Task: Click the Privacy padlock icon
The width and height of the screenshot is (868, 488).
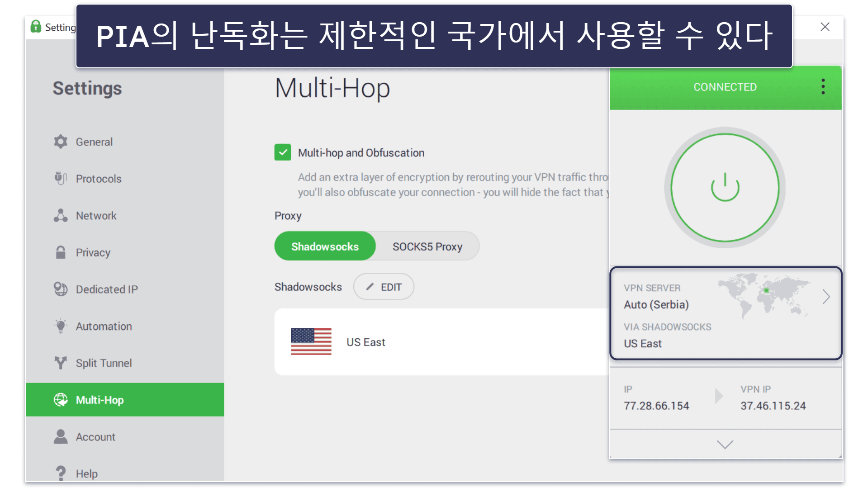Action: coord(61,252)
